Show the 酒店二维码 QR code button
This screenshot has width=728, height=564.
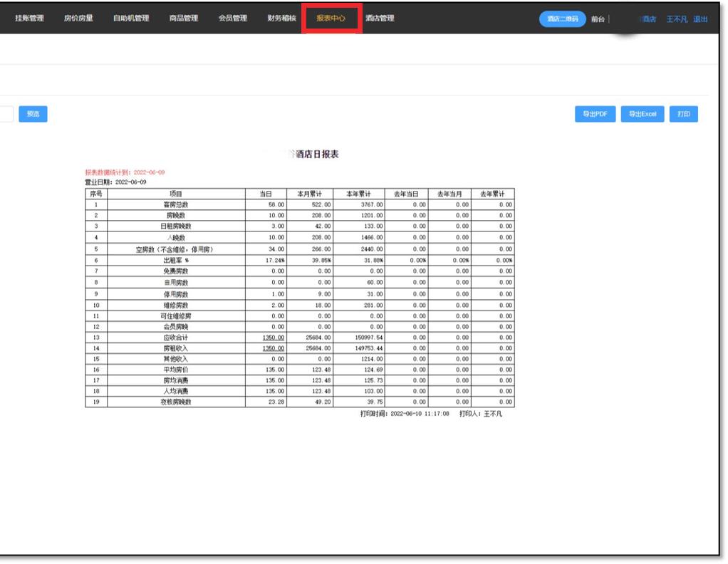tap(563, 19)
